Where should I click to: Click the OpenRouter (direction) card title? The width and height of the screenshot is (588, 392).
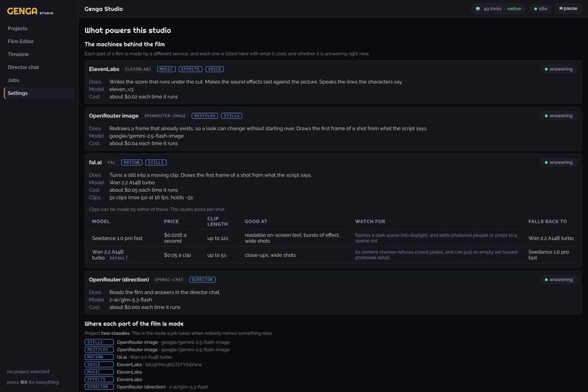[119, 280]
